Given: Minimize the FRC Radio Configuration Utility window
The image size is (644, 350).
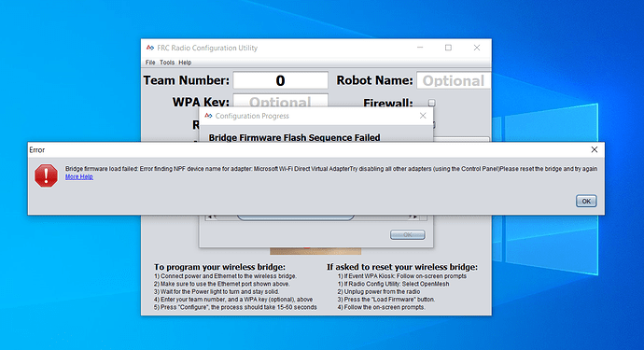Looking at the screenshot, I should point(420,48).
